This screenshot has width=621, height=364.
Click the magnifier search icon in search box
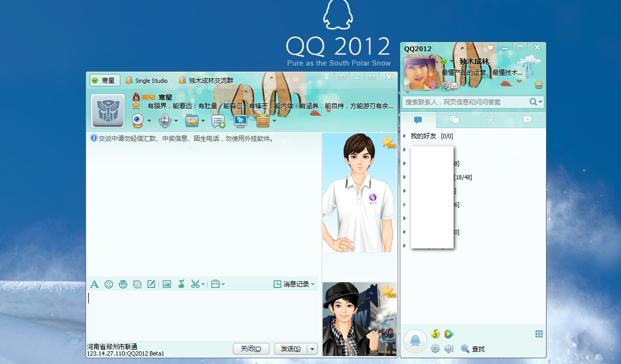click(x=533, y=102)
